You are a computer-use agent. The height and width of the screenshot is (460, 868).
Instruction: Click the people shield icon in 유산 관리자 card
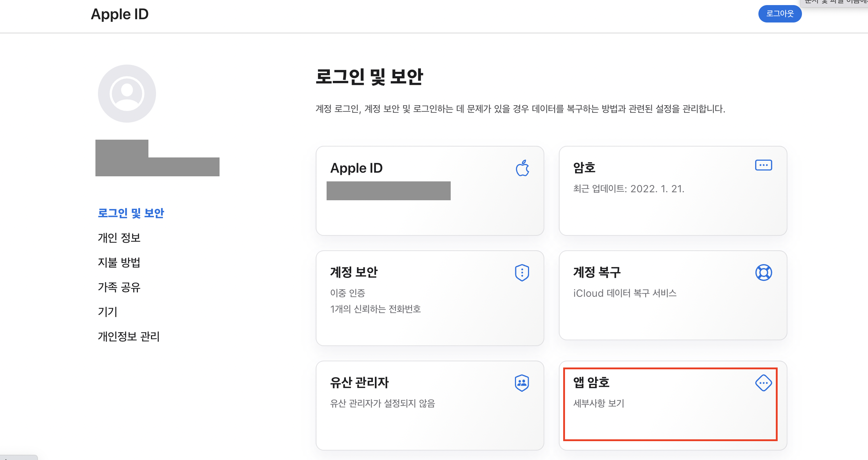(522, 383)
